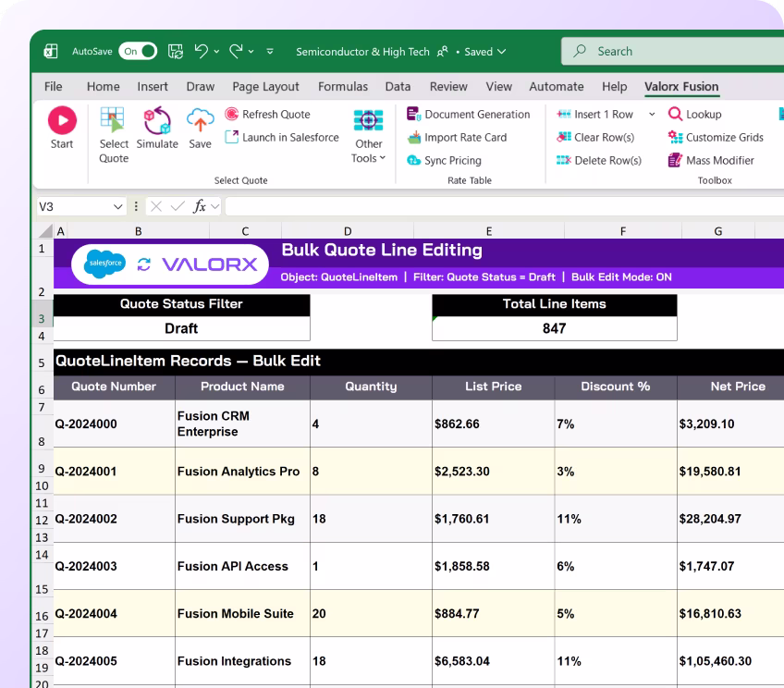
Task: Select column D header
Action: click(x=348, y=231)
